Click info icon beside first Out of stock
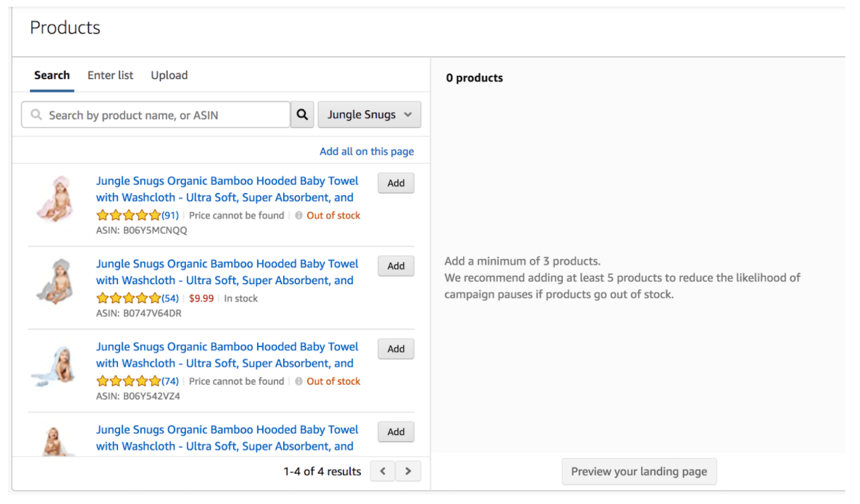This screenshot has width=860, height=504. tap(299, 216)
